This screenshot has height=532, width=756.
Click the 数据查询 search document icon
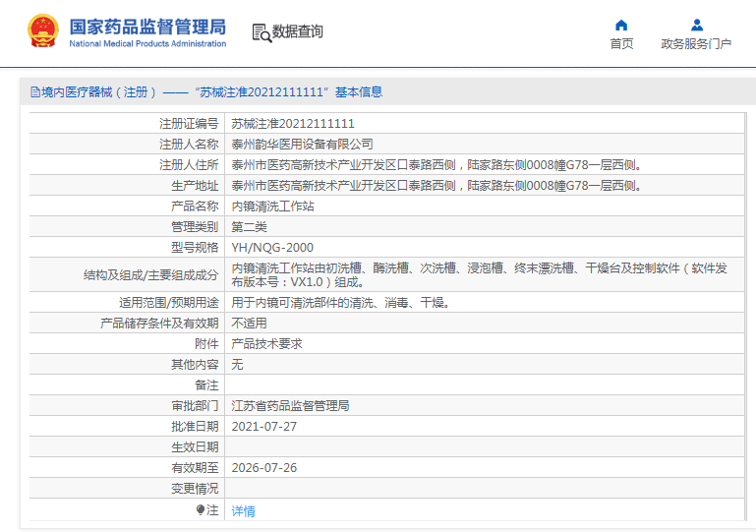[x=262, y=32]
